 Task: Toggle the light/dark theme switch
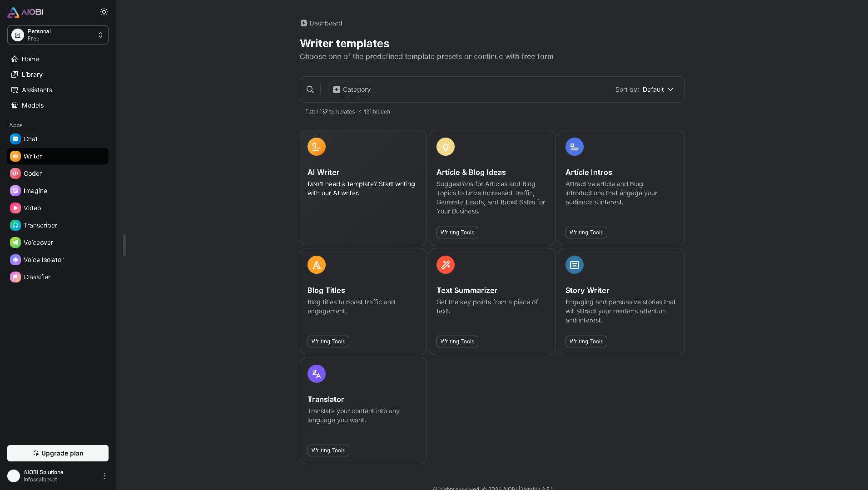(x=104, y=12)
